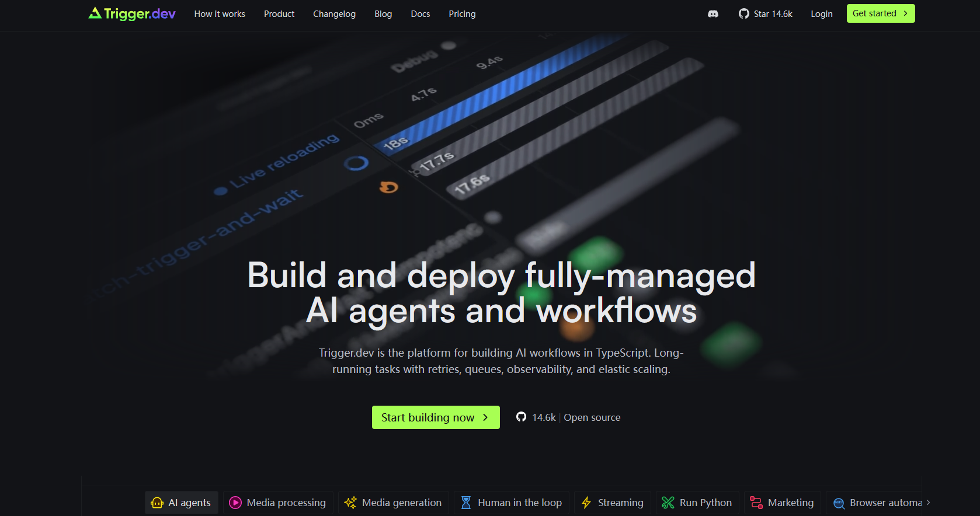The height and width of the screenshot is (516, 980).
Task: Click the Run Python icon
Action: point(668,503)
